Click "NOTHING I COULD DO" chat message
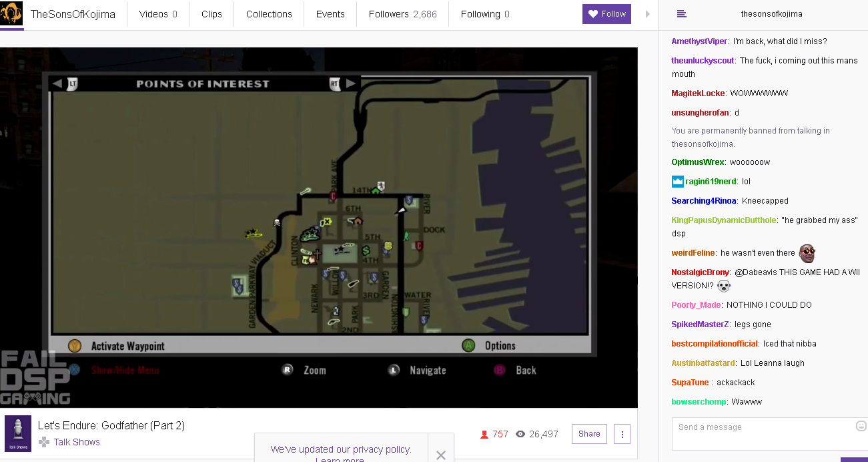This screenshot has height=462, width=868. (x=769, y=305)
